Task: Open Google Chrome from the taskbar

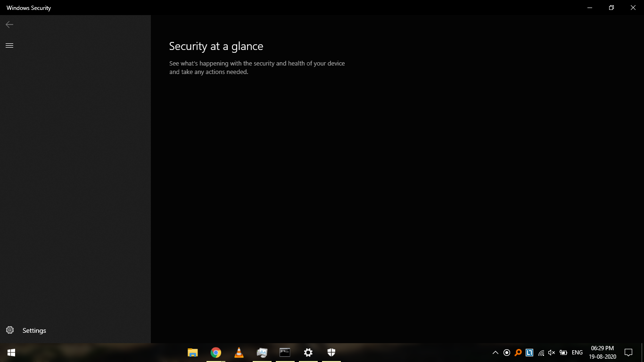Action: tap(216, 353)
